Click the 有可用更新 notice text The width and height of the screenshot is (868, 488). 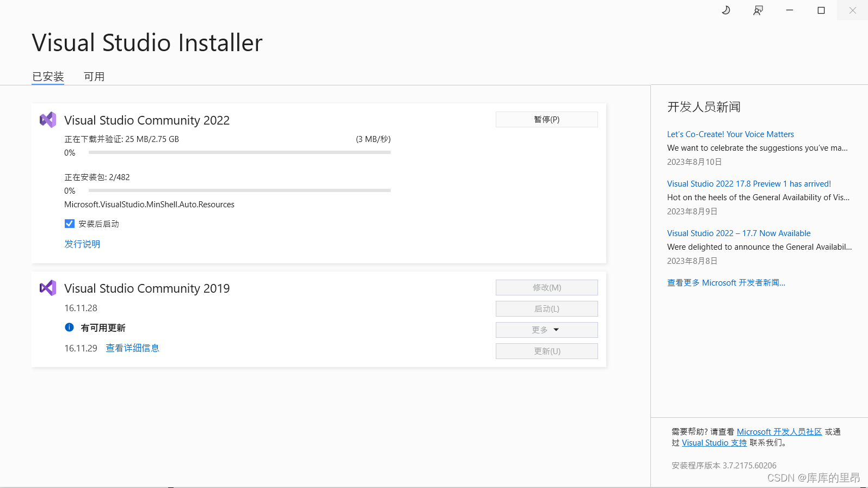pyautogui.click(x=103, y=328)
